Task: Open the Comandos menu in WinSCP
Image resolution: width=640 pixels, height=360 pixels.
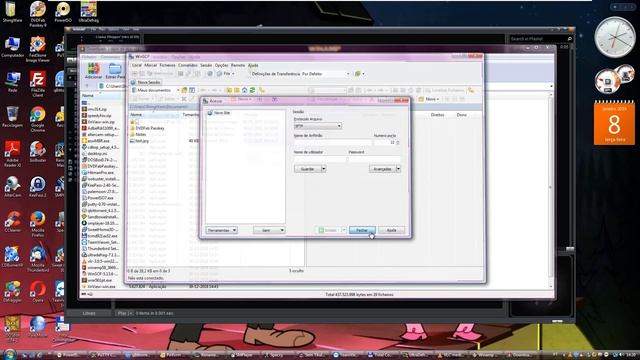Action: [188, 65]
